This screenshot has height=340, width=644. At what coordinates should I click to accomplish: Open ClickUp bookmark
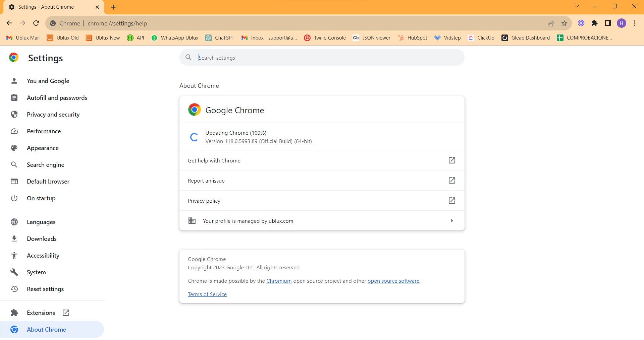point(481,38)
